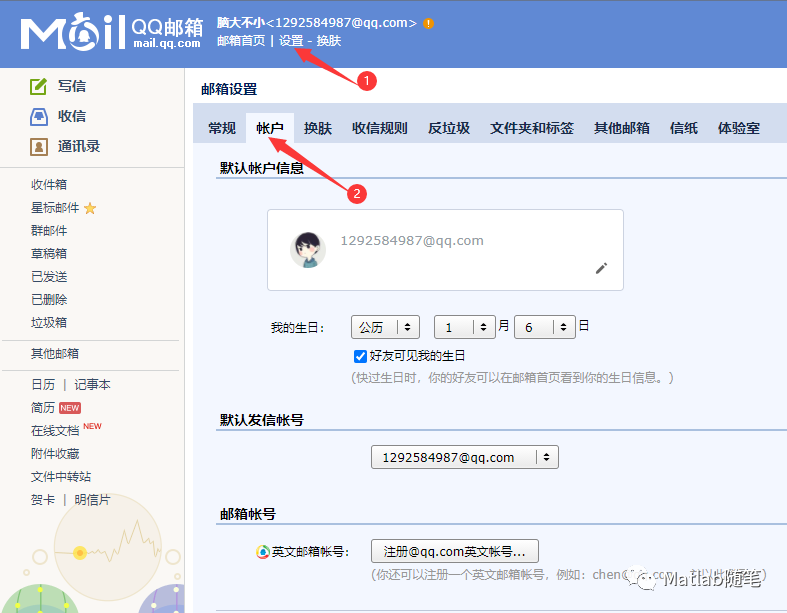The height and width of the screenshot is (613, 787).
Task: Click 其他邮箱 in the sidebar
Action: [55, 353]
